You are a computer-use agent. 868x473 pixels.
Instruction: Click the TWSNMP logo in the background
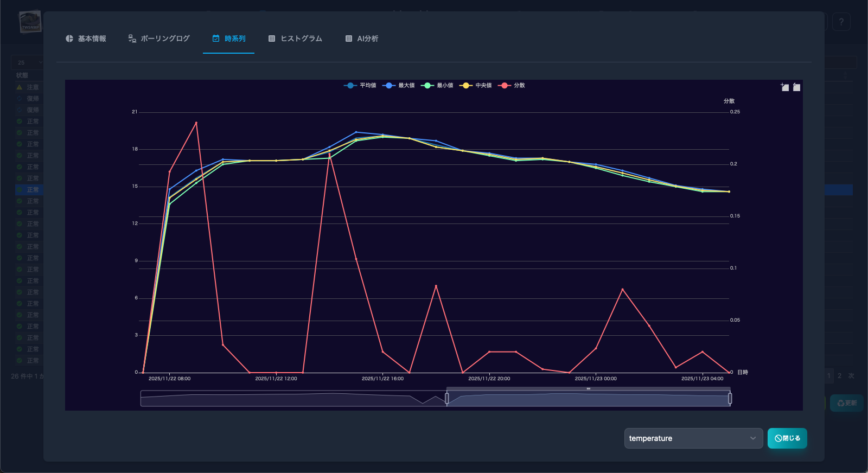pyautogui.click(x=30, y=22)
